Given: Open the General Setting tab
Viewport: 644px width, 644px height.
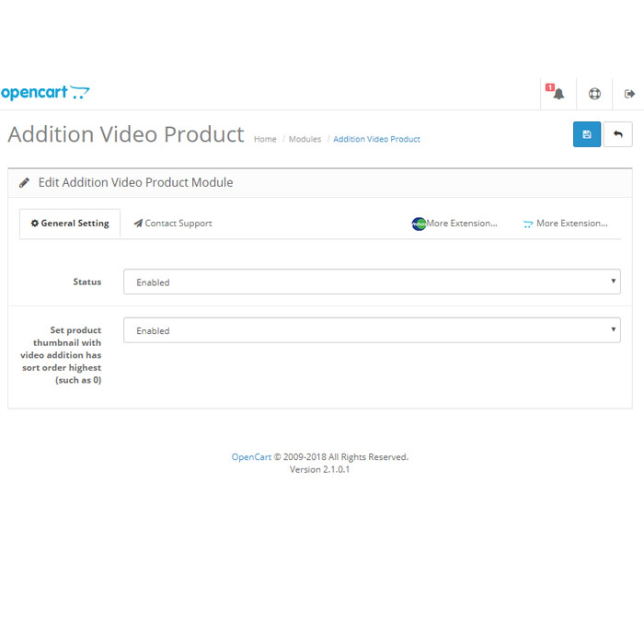Looking at the screenshot, I should point(70,224).
